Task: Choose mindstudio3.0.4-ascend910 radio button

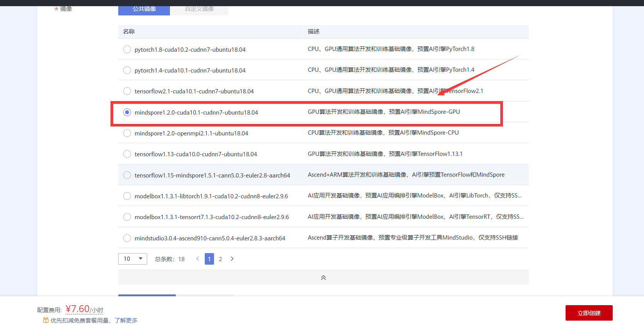Action: [127, 238]
